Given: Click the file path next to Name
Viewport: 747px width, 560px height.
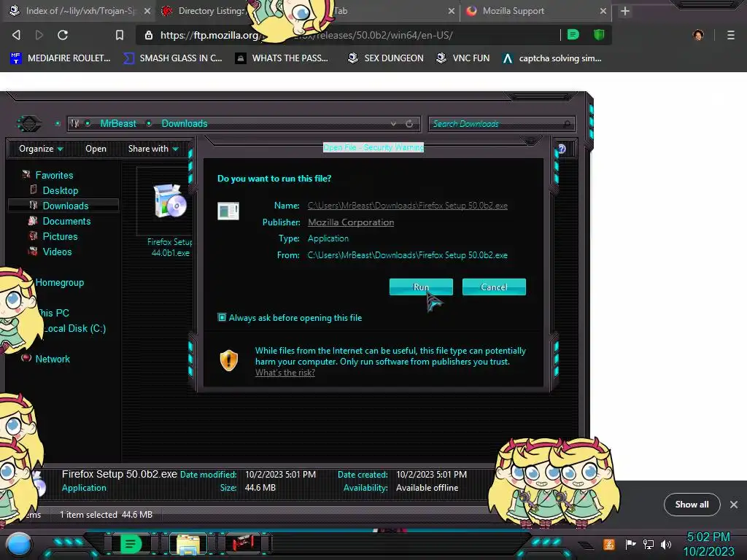Looking at the screenshot, I should [x=407, y=205].
